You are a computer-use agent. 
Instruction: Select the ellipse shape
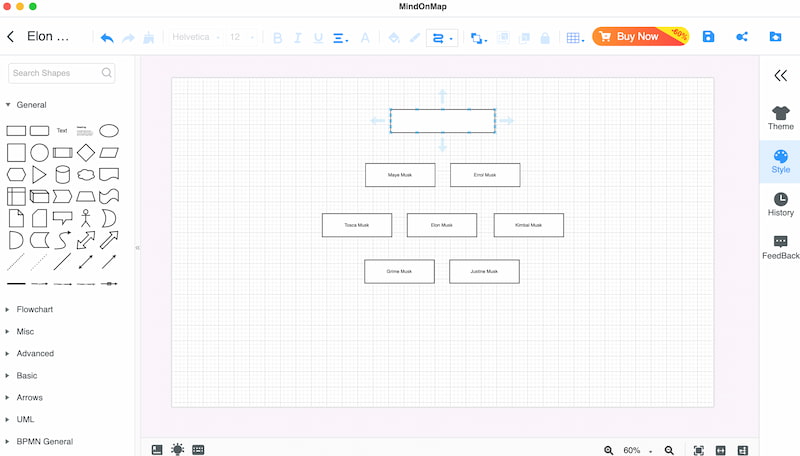(x=109, y=131)
